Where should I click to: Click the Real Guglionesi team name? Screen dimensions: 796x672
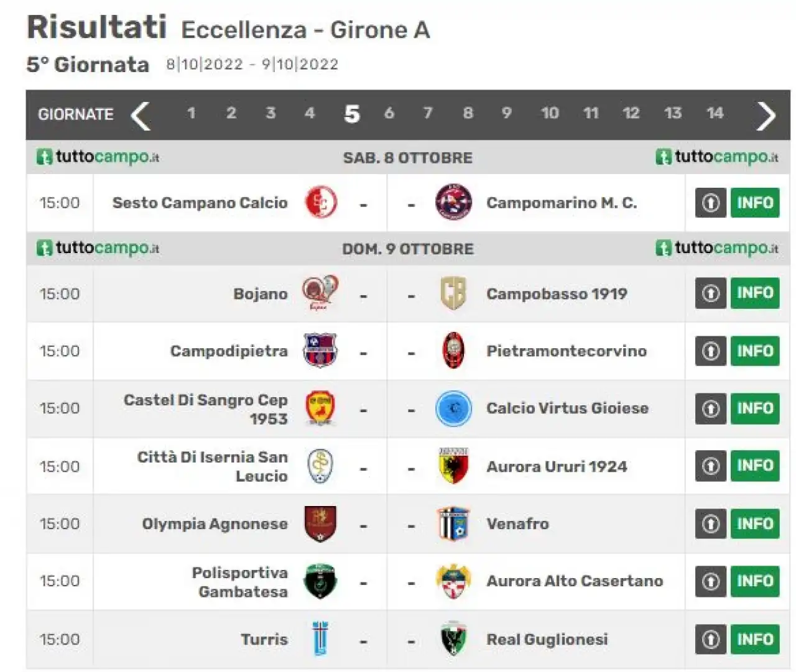(x=547, y=639)
